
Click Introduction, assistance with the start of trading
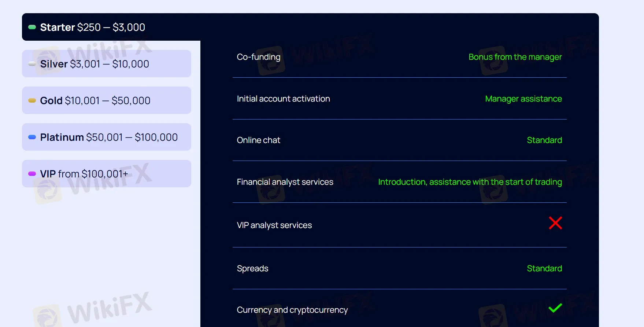pos(470,182)
